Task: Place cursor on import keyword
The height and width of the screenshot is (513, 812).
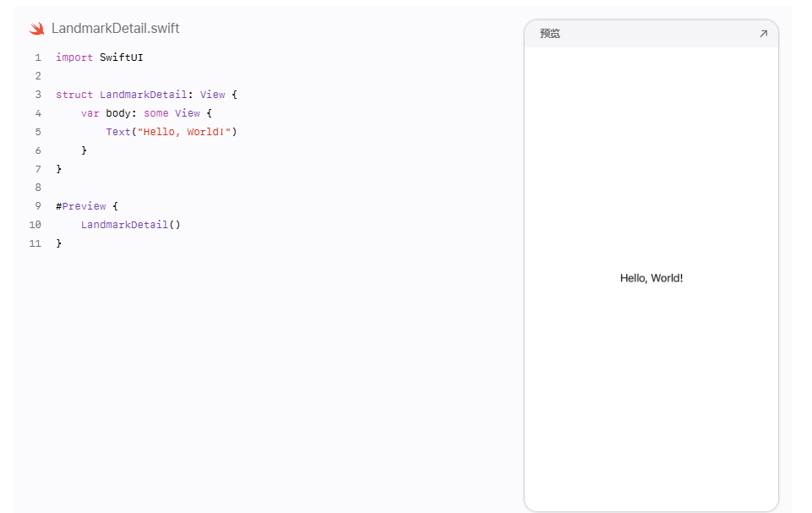Action: click(x=74, y=57)
